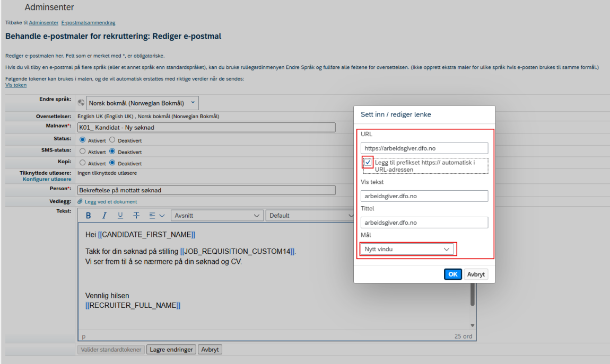Screen dimensions: 610x364
Task: Toggle bold formatting in text editor
Action: pos(88,216)
